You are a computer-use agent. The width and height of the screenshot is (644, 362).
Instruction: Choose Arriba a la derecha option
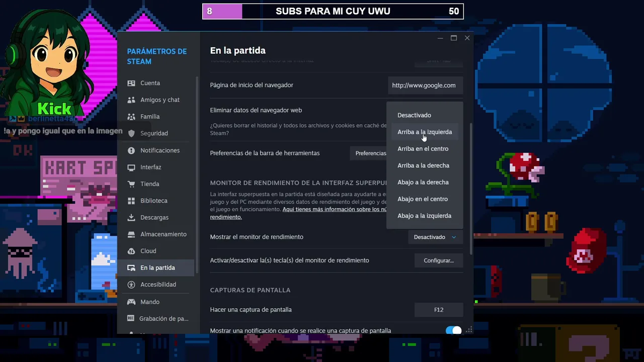click(x=424, y=165)
